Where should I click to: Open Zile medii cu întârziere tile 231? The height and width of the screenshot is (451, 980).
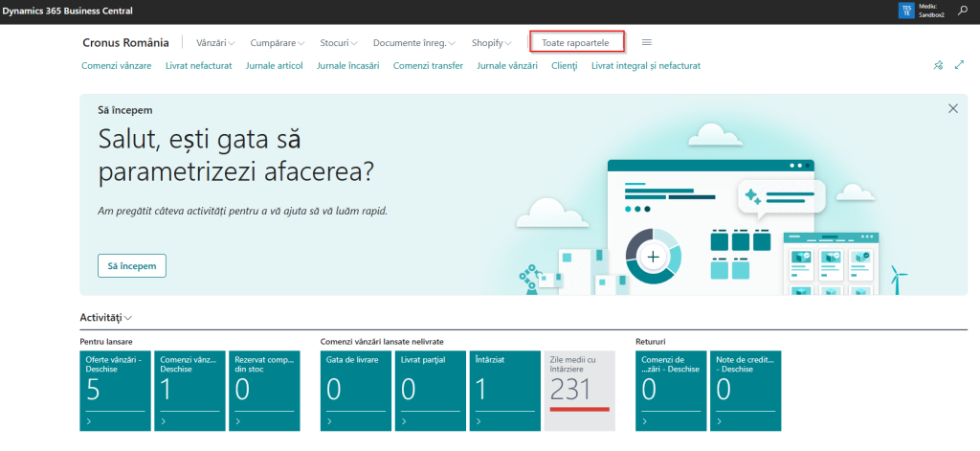coord(579,391)
